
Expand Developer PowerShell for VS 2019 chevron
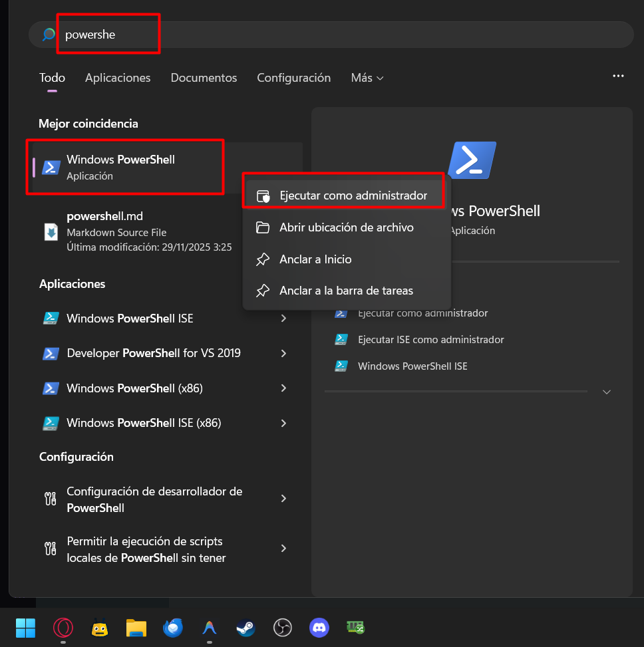[283, 353]
